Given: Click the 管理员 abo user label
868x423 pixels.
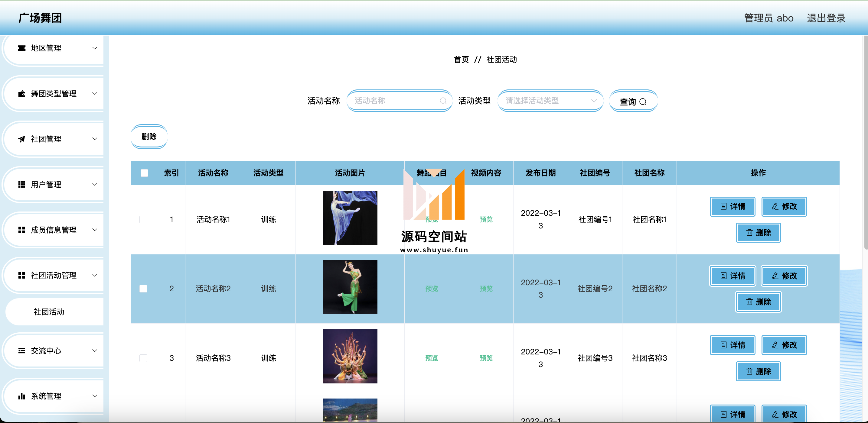Looking at the screenshot, I should click(x=768, y=18).
